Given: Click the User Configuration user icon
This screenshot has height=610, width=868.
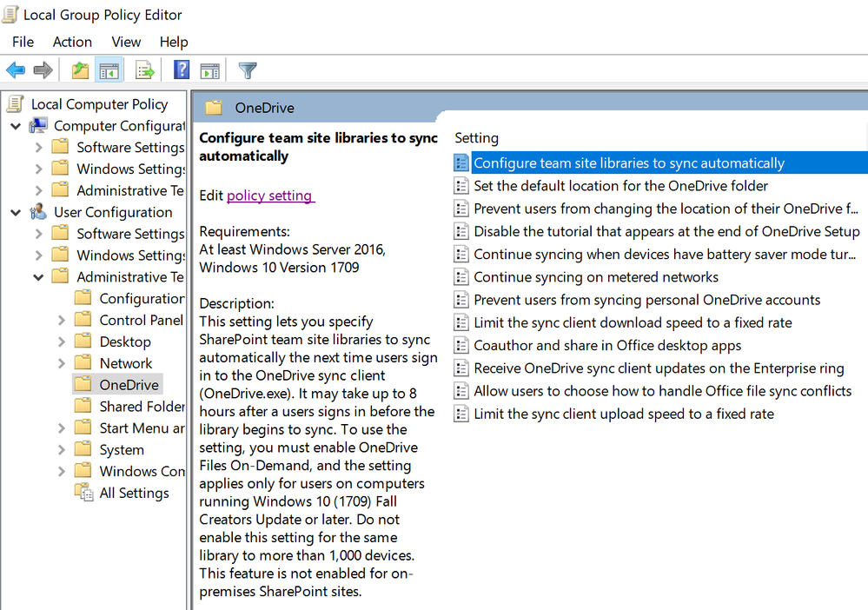Looking at the screenshot, I should (x=38, y=211).
